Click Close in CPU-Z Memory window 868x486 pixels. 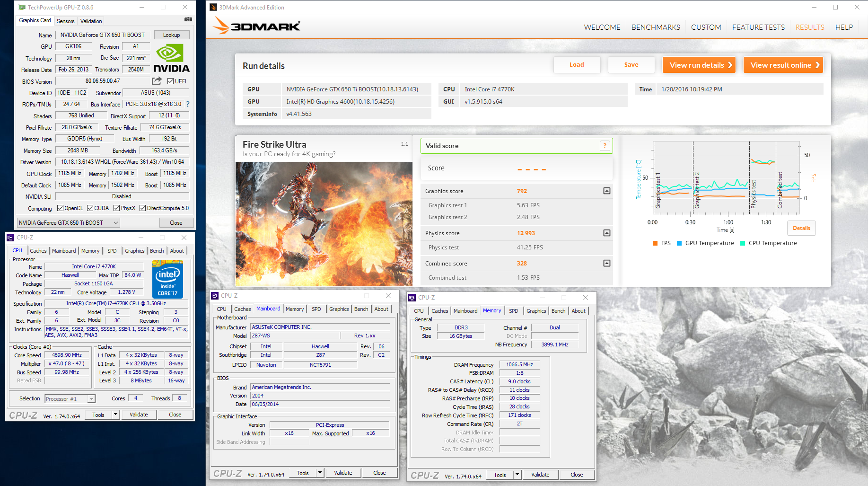click(577, 475)
